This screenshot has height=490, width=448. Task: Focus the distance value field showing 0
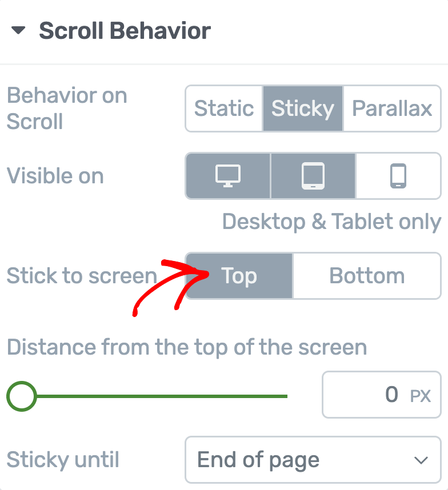click(381, 395)
